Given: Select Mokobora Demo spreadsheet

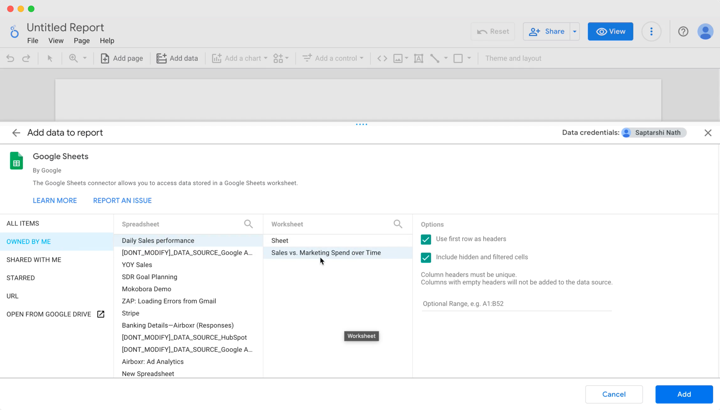Looking at the screenshot, I should point(188,289).
